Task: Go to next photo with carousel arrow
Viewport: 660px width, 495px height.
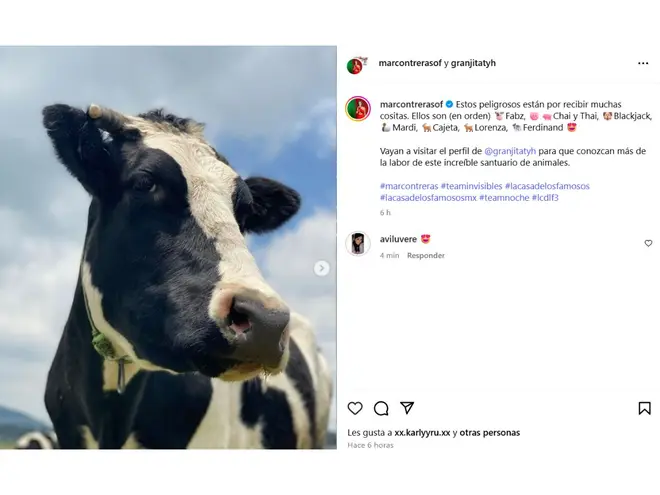Action: (322, 268)
